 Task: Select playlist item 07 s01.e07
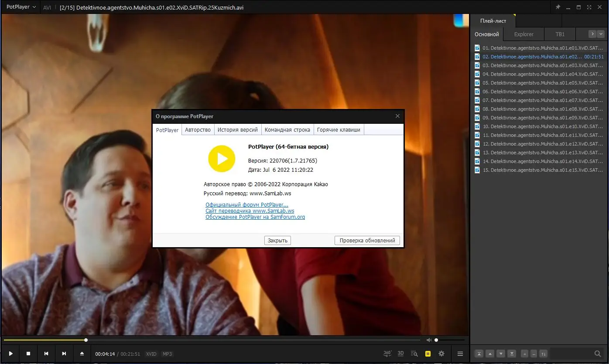539,100
